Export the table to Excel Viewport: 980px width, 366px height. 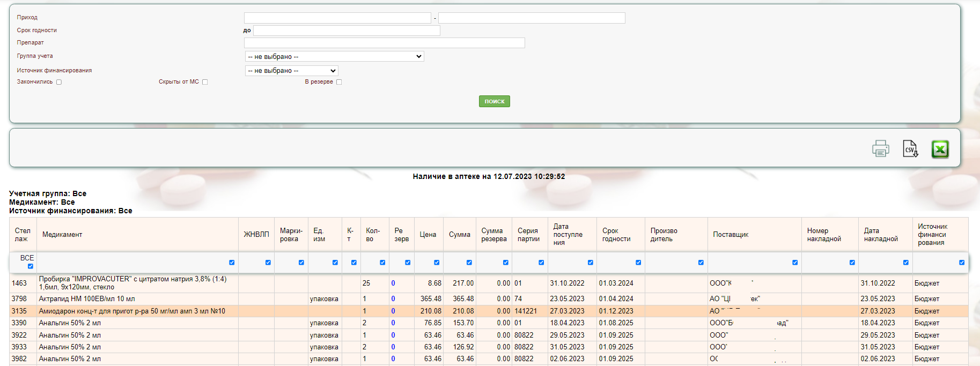click(940, 149)
